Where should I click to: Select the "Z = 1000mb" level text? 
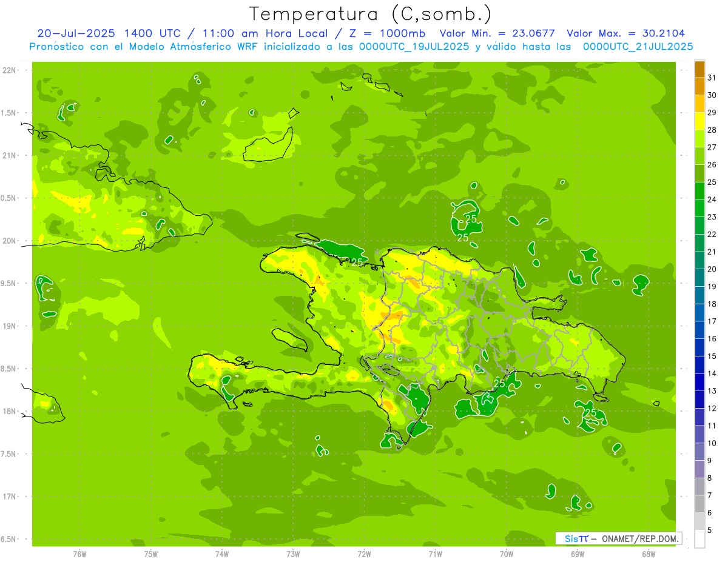tap(388, 33)
